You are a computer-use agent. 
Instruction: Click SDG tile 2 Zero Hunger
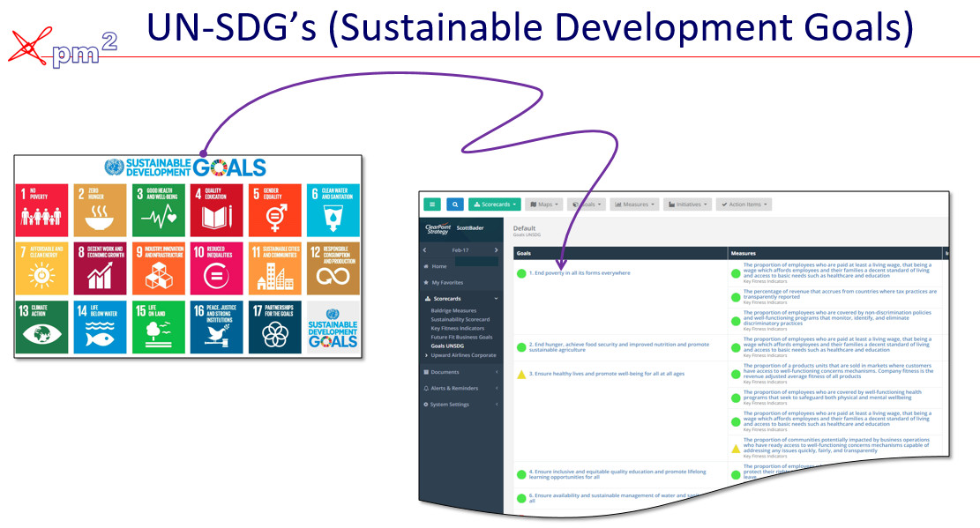(100, 211)
